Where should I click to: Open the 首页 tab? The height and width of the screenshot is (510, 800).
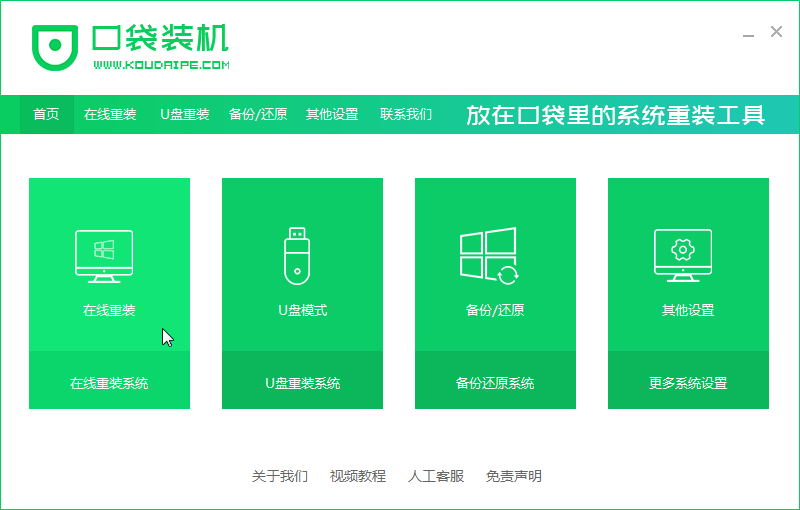[x=46, y=114]
